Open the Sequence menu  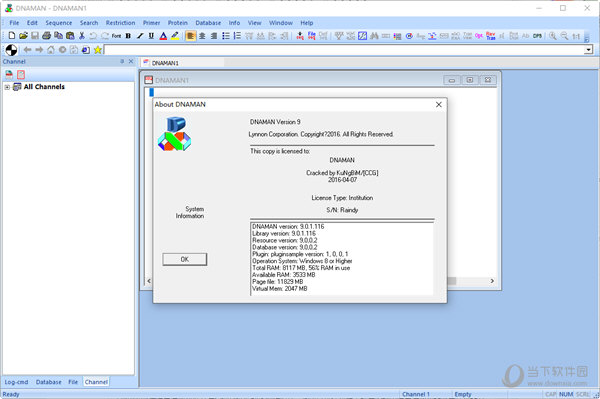[59, 23]
